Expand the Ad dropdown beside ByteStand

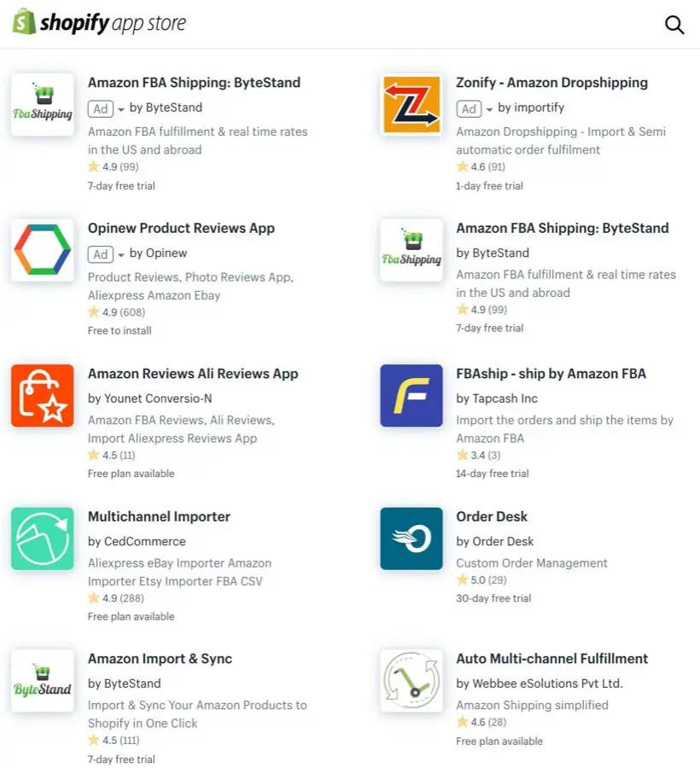tap(121, 109)
